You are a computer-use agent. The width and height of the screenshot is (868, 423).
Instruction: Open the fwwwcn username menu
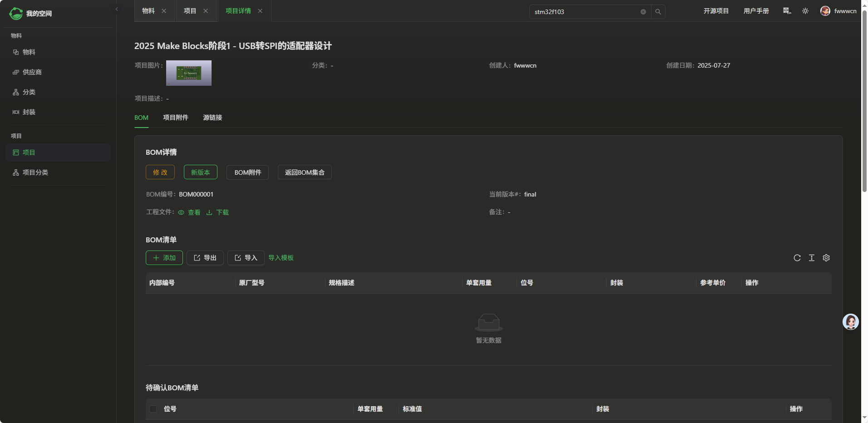[845, 11]
